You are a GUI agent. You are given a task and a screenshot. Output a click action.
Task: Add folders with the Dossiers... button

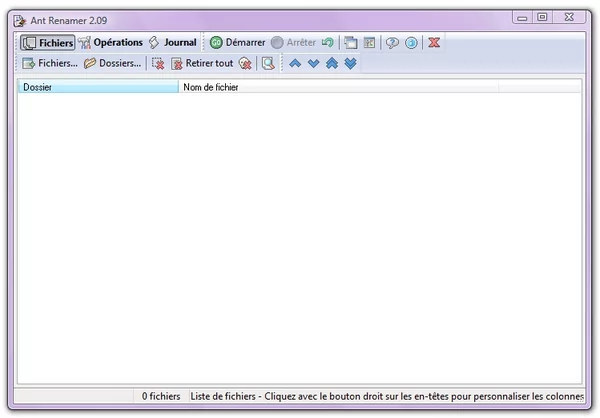click(x=112, y=63)
